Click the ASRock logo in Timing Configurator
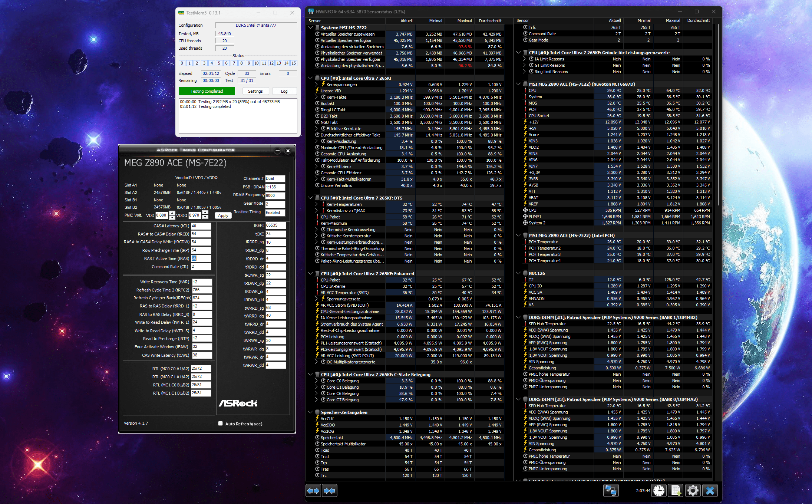This screenshot has height=504, width=812. pos(238,403)
